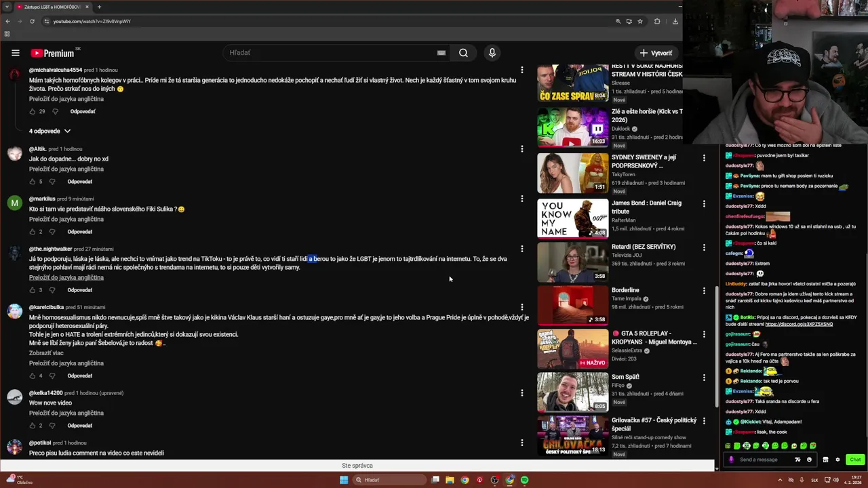This screenshot has width=868, height=488.
Task: Expand the 4 odpovede replies
Action: coord(50,131)
